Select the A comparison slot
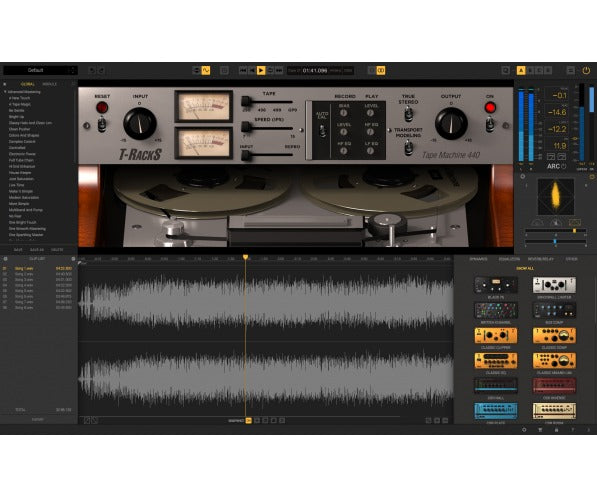The width and height of the screenshot is (597, 497). pos(521,70)
